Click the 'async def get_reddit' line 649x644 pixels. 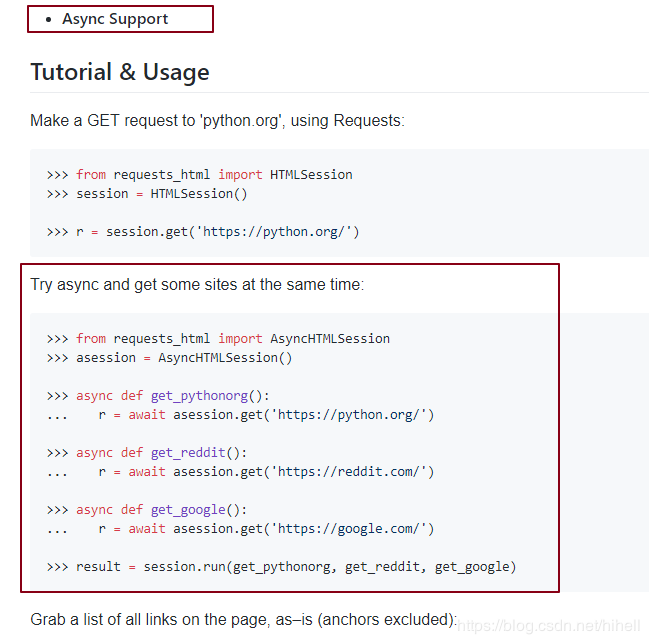(x=147, y=452)
